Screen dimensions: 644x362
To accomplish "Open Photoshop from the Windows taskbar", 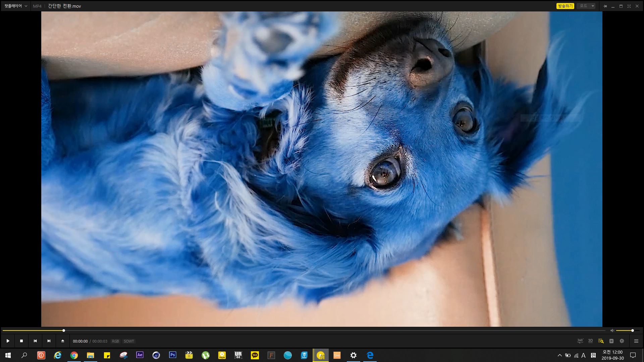I will (173, 355).
